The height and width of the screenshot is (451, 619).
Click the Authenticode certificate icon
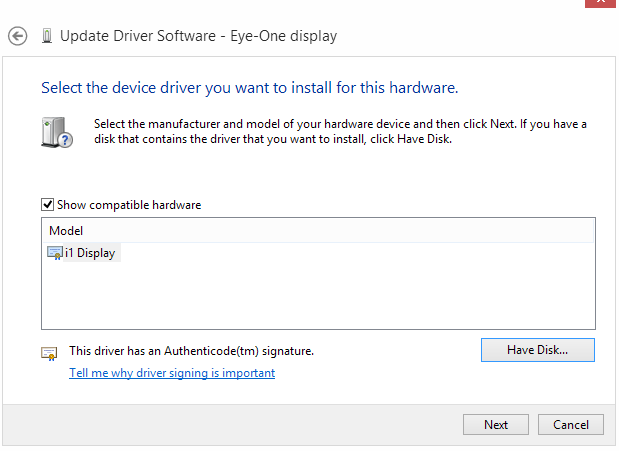pyautogui.click(x=49, y=352)
